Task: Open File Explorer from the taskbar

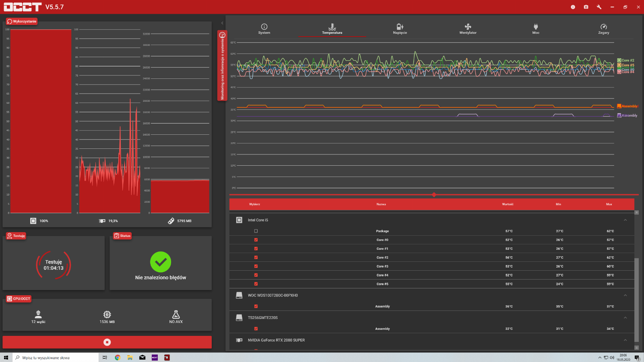Action: click(130, 358)
